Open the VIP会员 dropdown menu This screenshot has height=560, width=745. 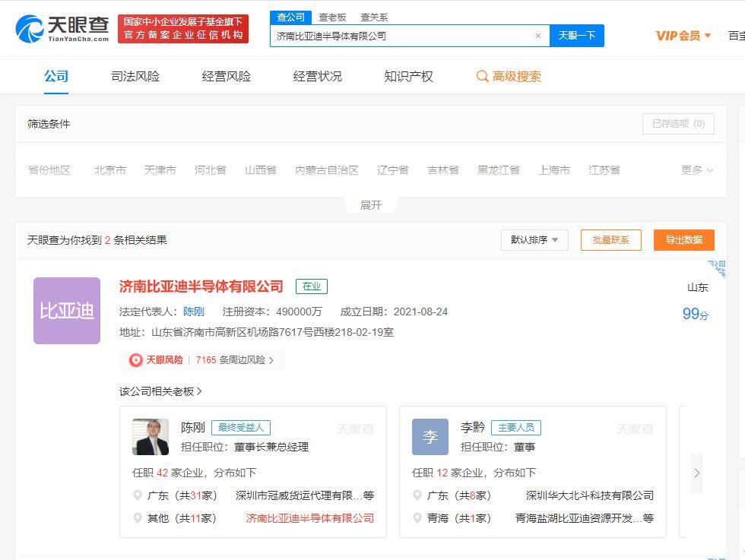tap(682, 36)
